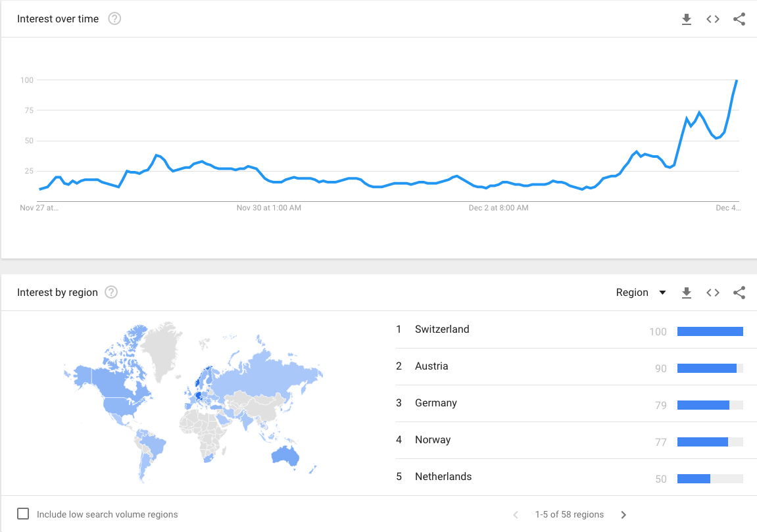Image resolution: width=757 pixels, height=532 pixels.
Task: Open embed options for Interest by region
Action: click(712, 292)
